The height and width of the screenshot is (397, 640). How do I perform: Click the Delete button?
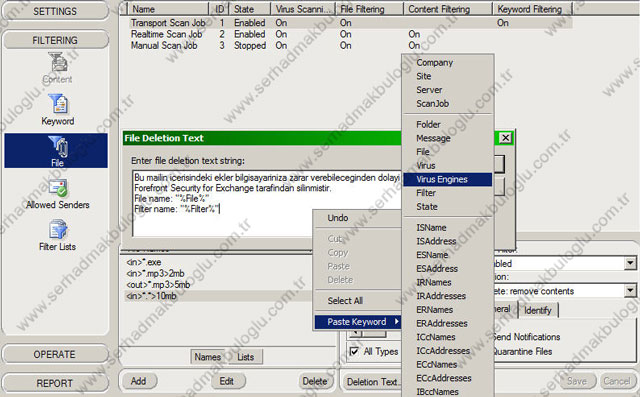(x=315, y=381)
